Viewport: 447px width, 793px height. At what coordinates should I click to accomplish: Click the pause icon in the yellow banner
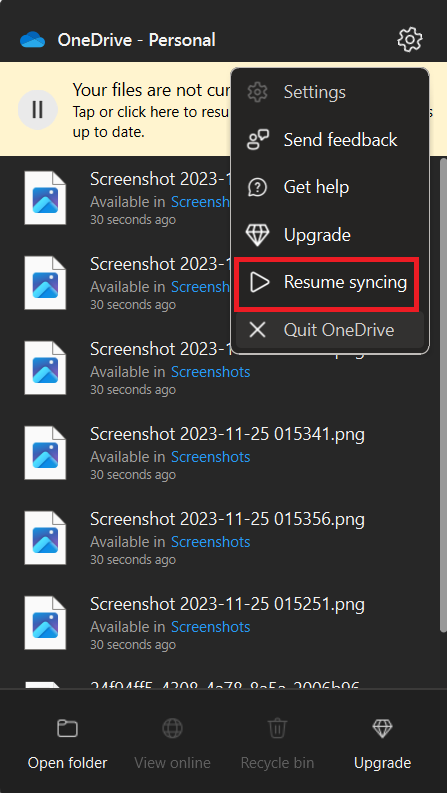pos(37,109)
